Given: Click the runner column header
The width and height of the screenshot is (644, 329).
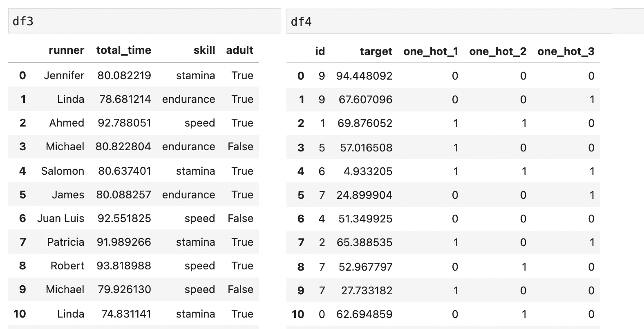Looking at the screenshot, I should [66, 50].
